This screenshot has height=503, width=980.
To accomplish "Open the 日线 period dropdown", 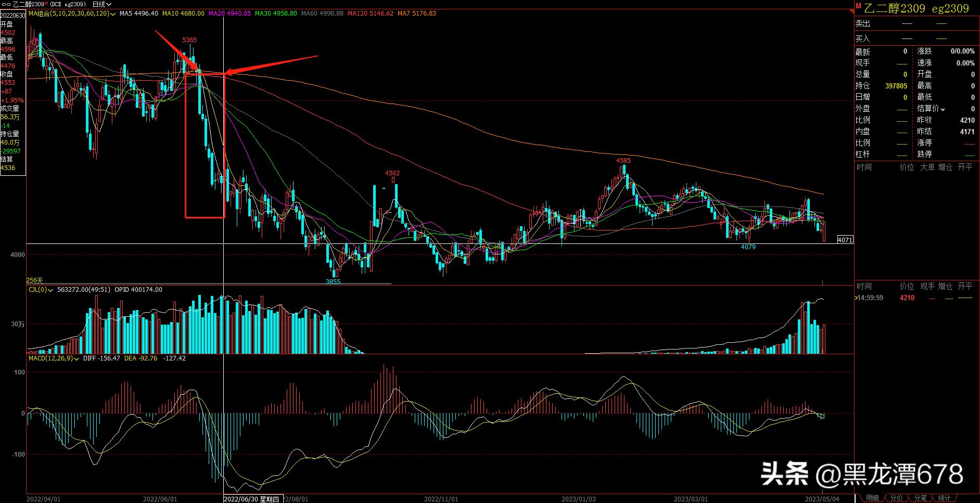I will click(101, 5).
